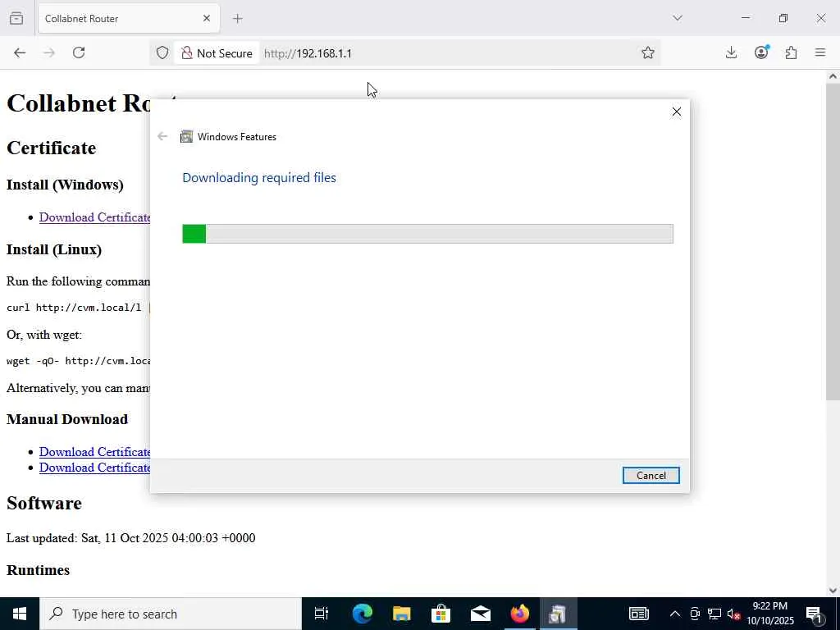Open Mail app from taskbar

pyautogui.click(x=480, y=614)
